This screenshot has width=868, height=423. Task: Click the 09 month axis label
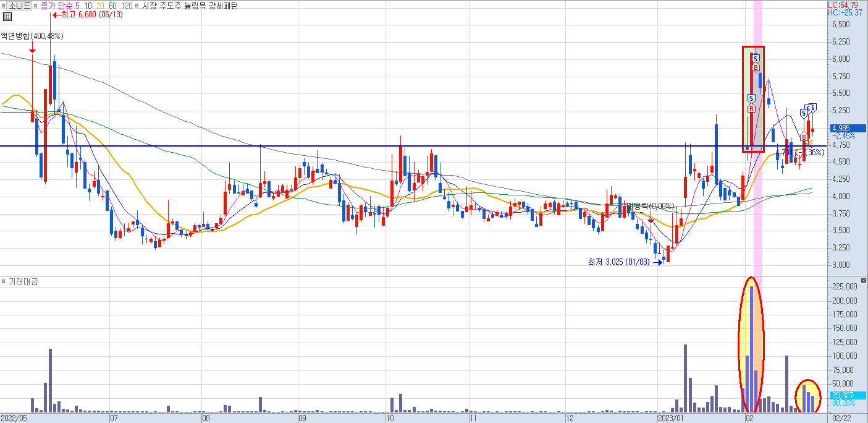coord(303,418)
